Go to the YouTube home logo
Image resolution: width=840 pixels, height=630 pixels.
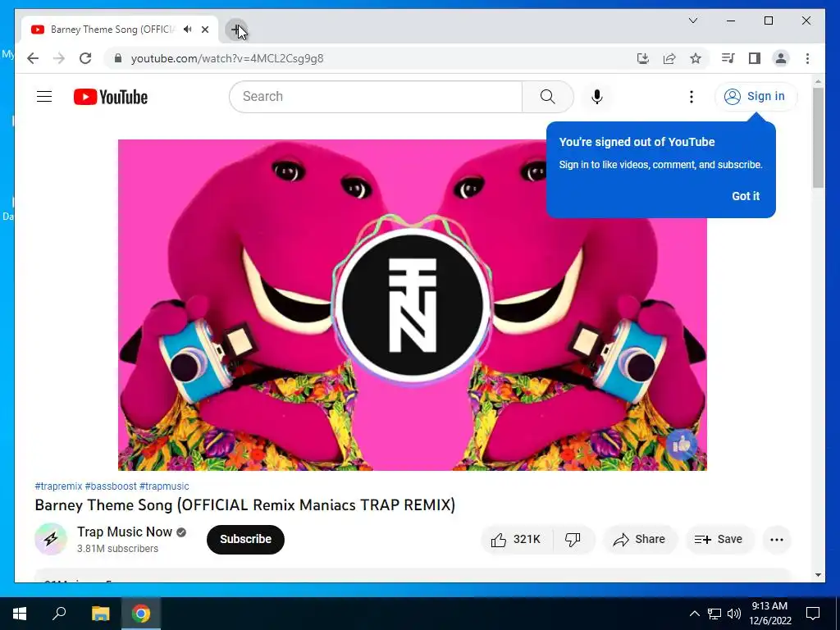[x=111, y=97]
